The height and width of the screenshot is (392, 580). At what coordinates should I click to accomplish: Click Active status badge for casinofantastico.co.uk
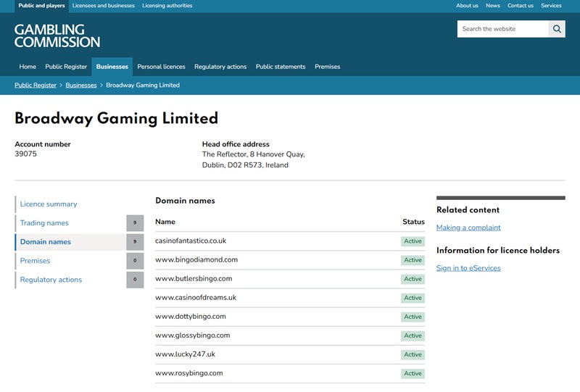pyautogui.click(x=413, y=241)
